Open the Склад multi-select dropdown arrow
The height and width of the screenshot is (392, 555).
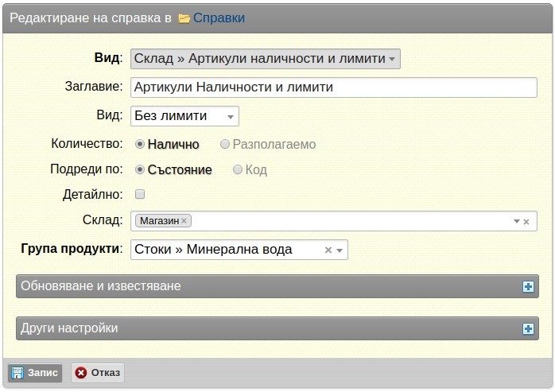coord(516,221)
